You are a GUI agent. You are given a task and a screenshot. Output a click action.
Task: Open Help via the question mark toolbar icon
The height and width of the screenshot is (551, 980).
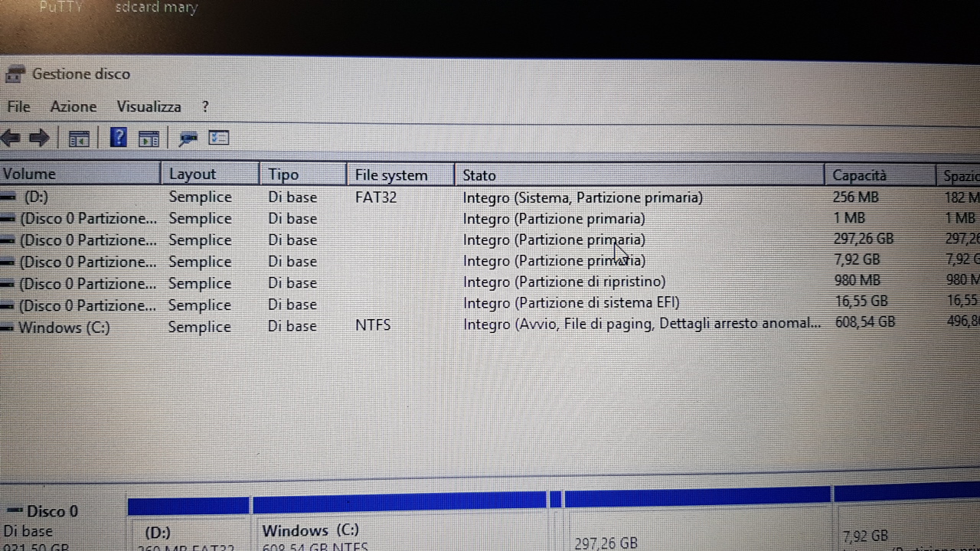tap(119, 138)
